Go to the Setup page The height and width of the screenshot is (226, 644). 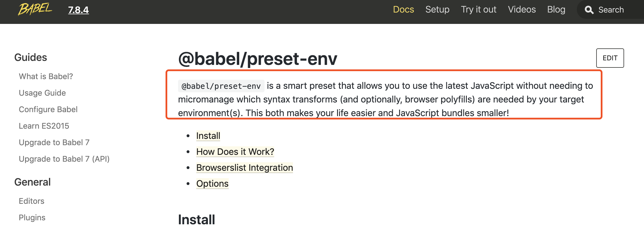coord(437,10)
